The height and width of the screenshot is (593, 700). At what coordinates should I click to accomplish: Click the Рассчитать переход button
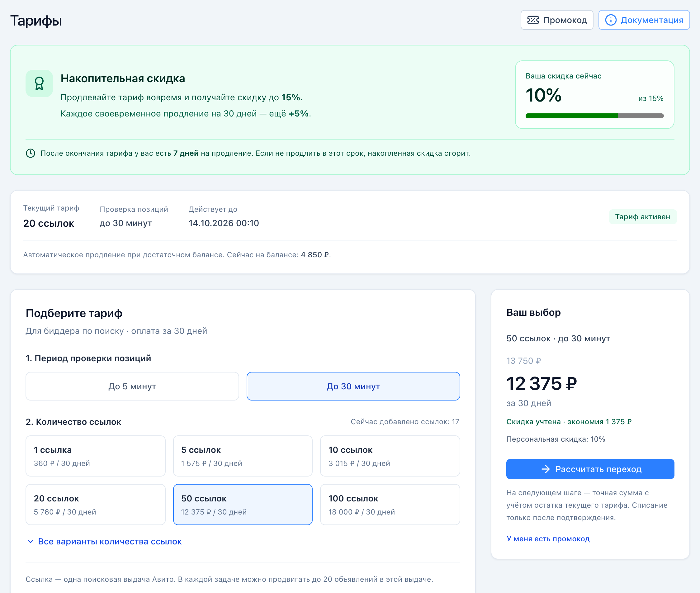click(590, 469)
